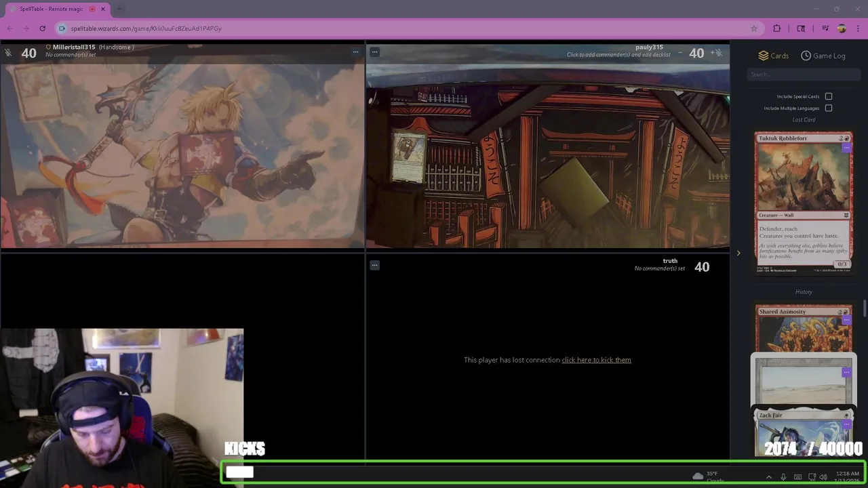Open the volume tray icon
Viewport: 868px width, 488px height.
click(x=823, y=477)
